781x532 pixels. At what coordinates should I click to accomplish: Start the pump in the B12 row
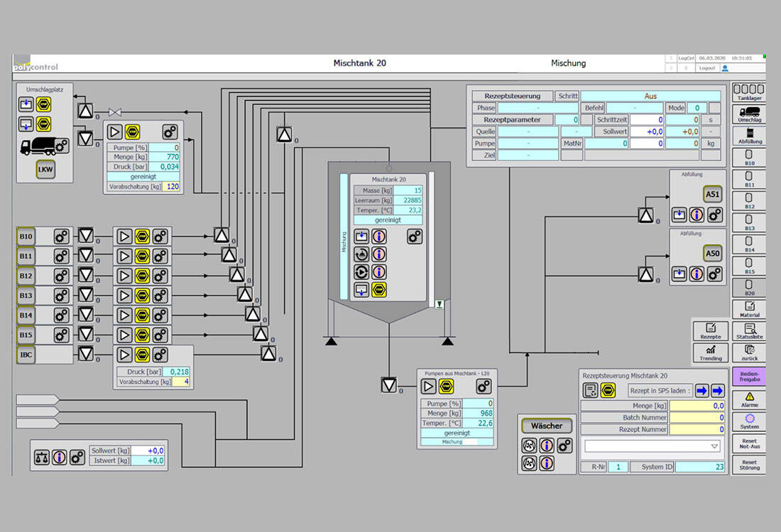pyautogui.click(x=124, y=276)
